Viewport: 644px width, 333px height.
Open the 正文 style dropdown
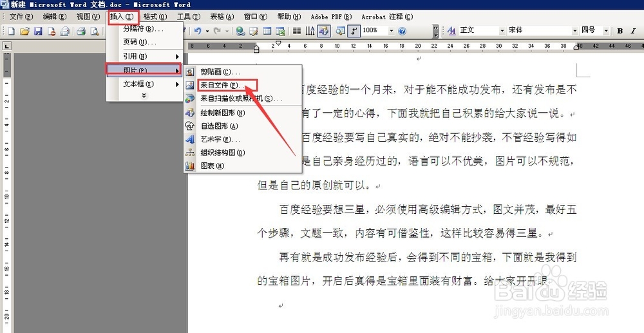tap(502, 31)
